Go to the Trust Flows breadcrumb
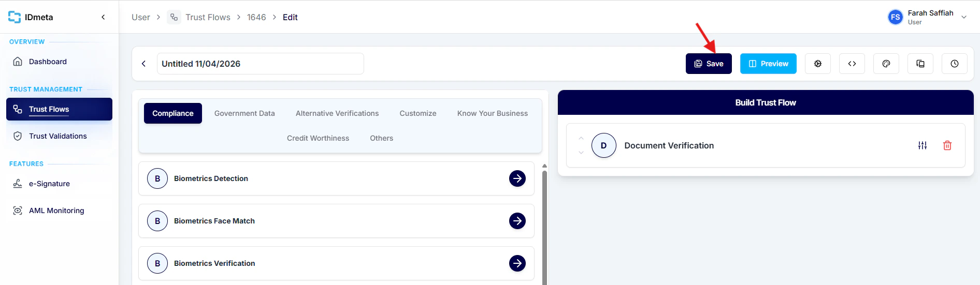This screenshot has height=285, width=980. coord(208,17)
